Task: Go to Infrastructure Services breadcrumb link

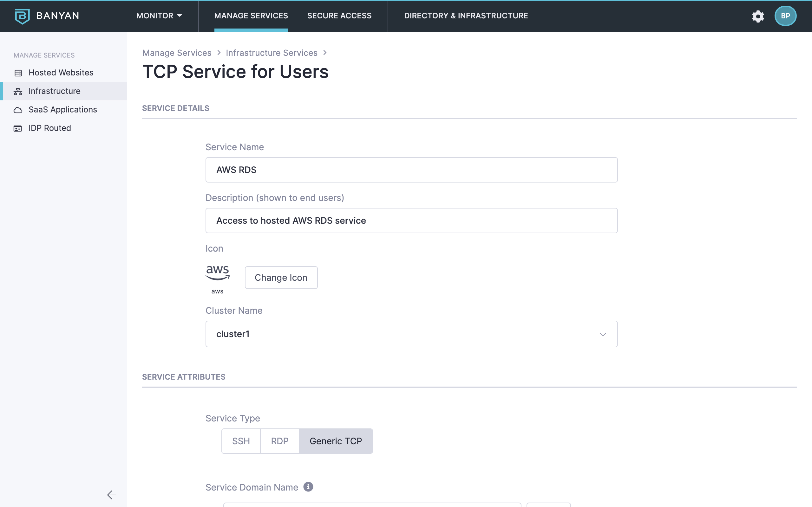Action: point(272,53)
